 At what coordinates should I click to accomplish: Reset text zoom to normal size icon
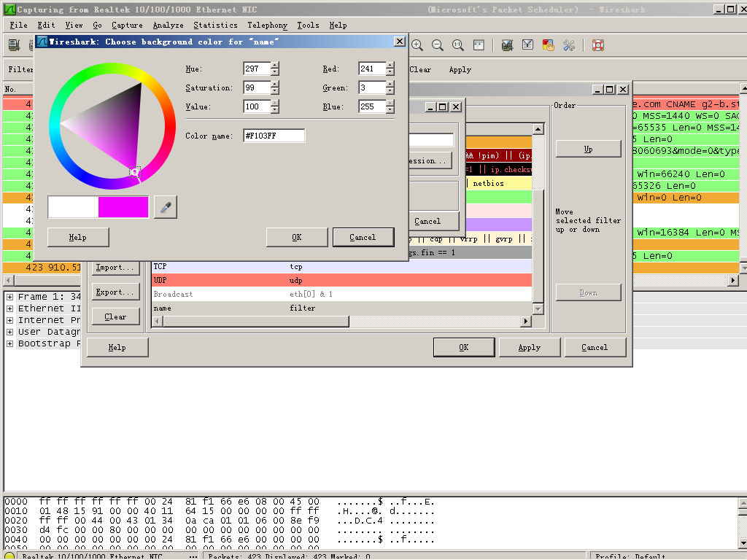point(458,45)
